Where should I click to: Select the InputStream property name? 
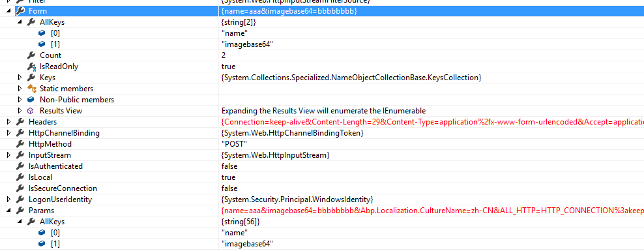point(50,155)
